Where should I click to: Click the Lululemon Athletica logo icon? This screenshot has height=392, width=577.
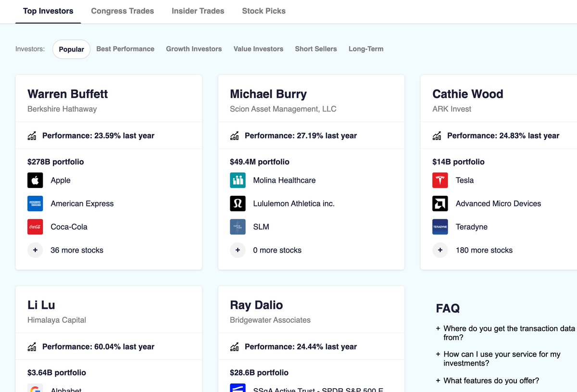238,203
